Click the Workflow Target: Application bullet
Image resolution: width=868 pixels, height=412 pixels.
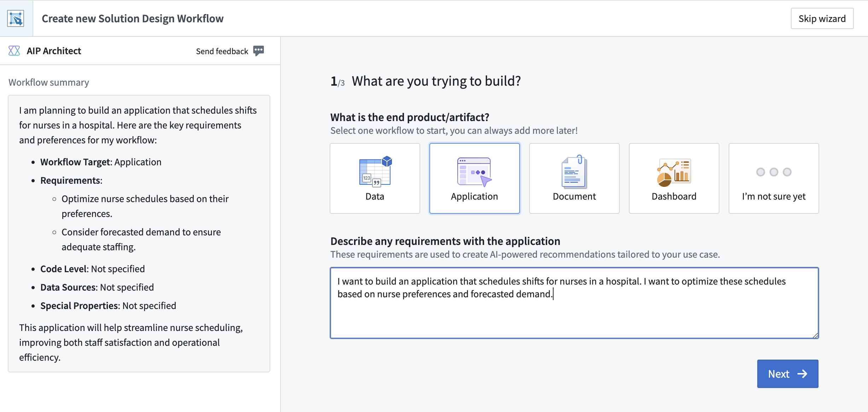101,162
